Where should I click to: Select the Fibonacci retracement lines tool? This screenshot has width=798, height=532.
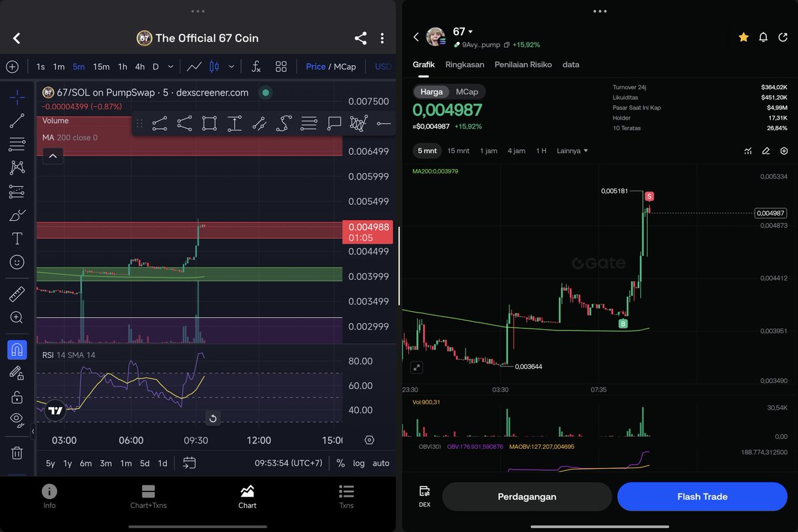pos(17,144)
